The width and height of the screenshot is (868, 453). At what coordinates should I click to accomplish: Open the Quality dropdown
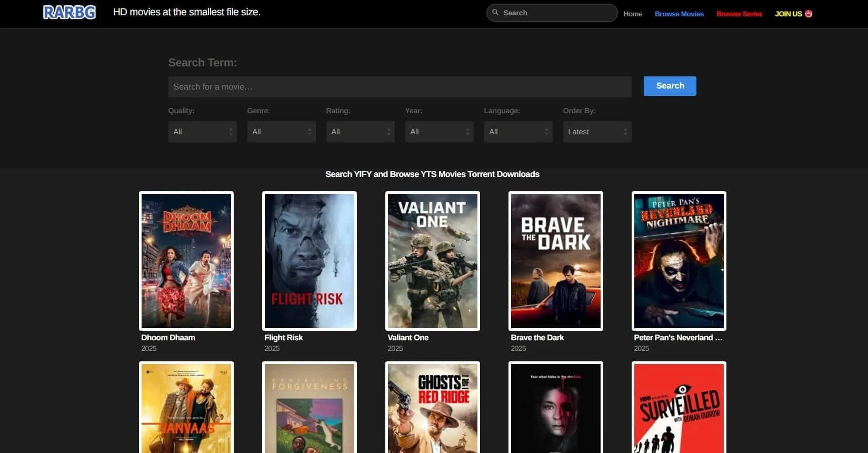point(202,132)
